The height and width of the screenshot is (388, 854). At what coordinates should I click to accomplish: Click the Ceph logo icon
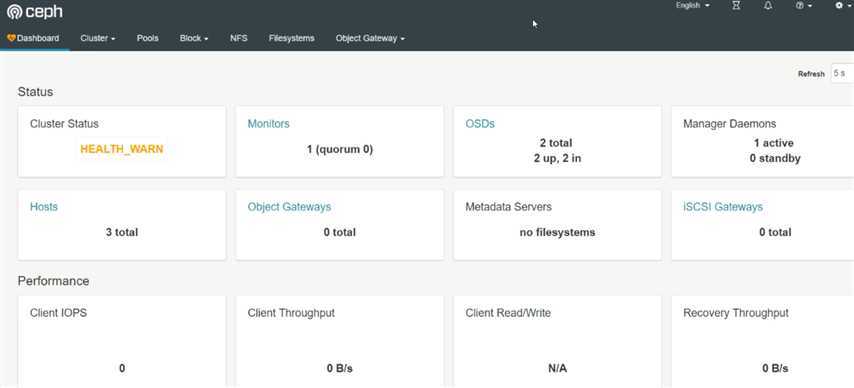[14, 12]
